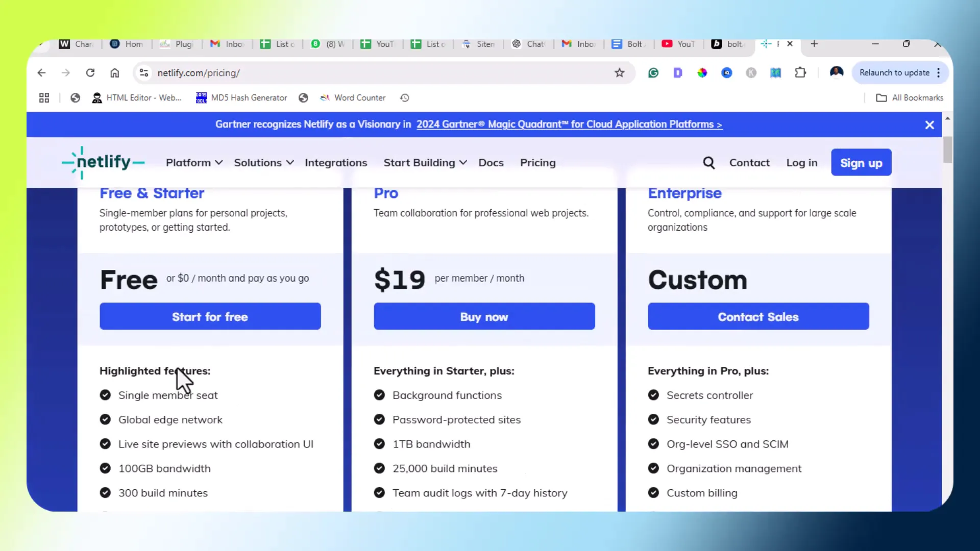This screenshot has height=551, width=980.
Task: Expand the Start Building menu
Action: [x=425, y=163]
